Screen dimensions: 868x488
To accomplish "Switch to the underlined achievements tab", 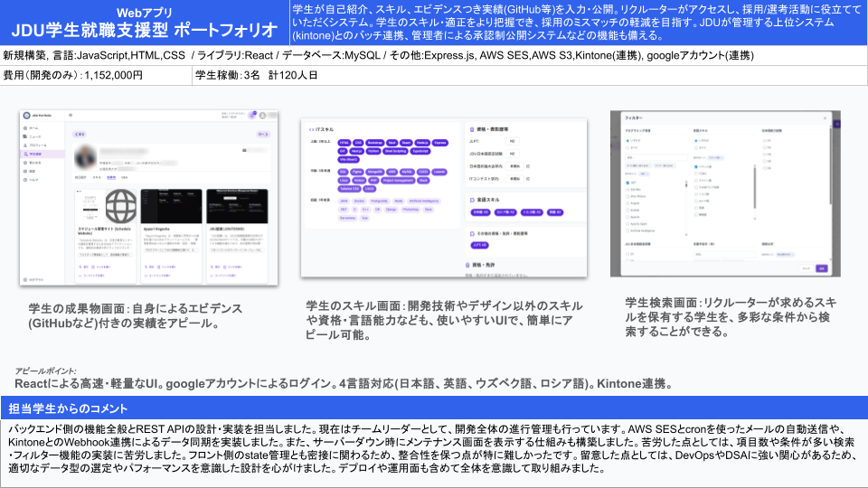I will coord(110,179).
